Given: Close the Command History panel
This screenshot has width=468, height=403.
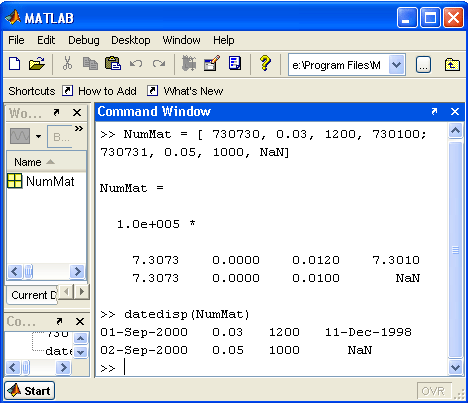Looking at the screenshot, I should pyautogui.click(x=80, y=321).
